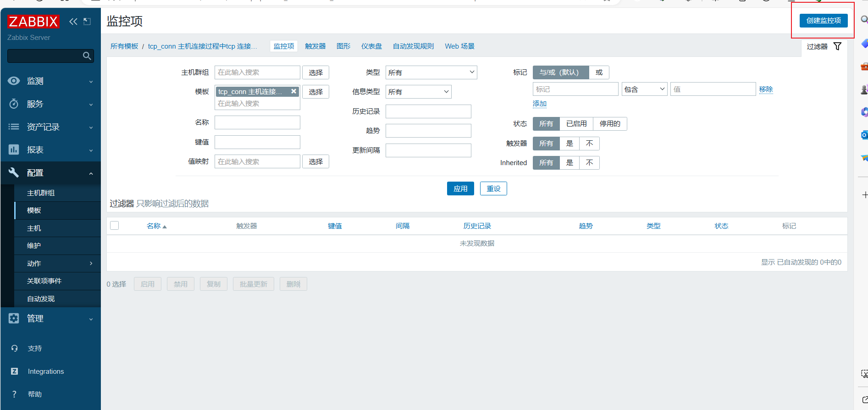868x410 pixels.
Task: Select 是 for 触发器 filter
Action: pos(569,144)
